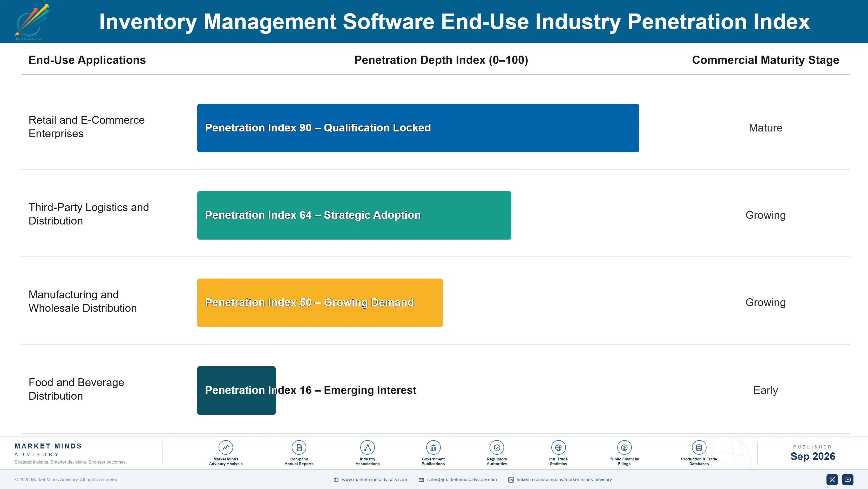
Task: Open linkedin.com/company/market-minds-advisory link
Action: [564, 480]
